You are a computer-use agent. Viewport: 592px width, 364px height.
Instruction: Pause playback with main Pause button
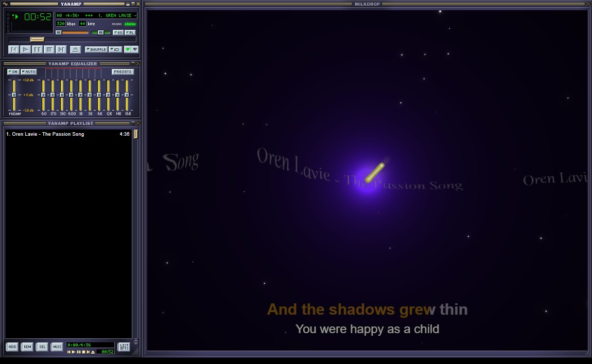[37, 49]
